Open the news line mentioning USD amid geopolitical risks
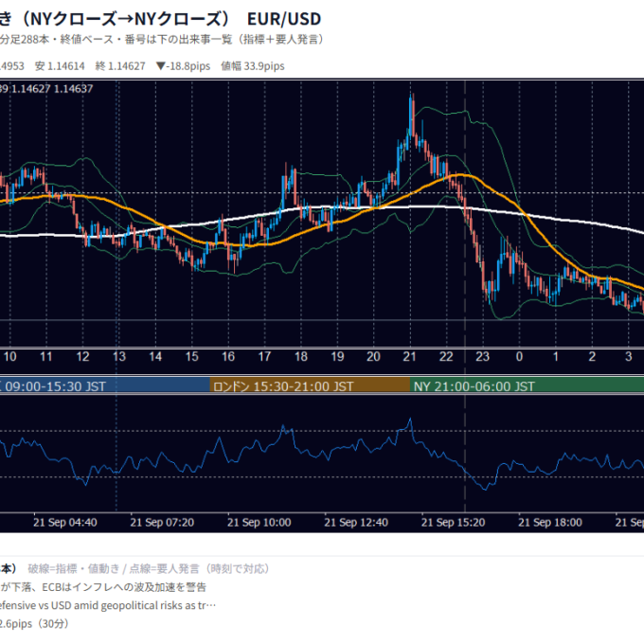The width and height of the screenshot is (644, 644). point(108,605)
